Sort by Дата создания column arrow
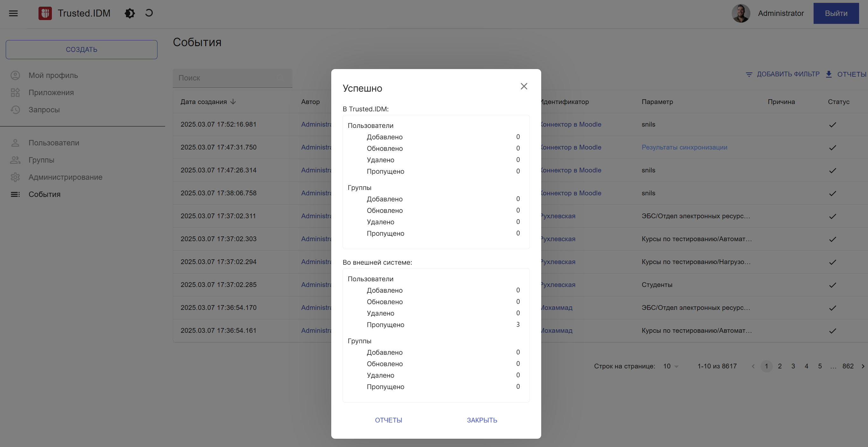 pyautogui.click(x=233, y=102)
